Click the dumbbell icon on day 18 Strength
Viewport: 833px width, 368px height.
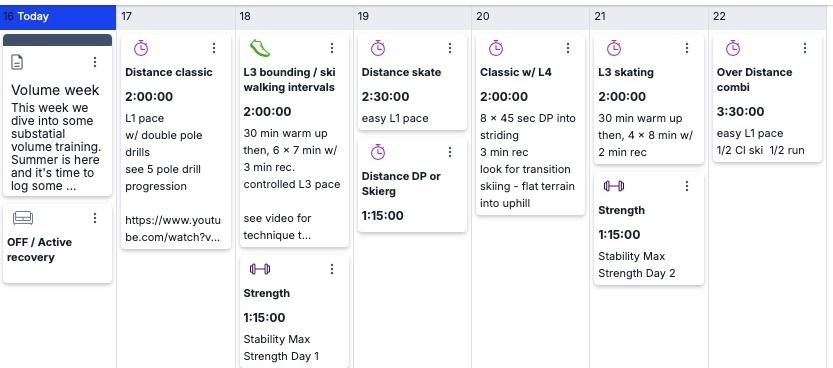260,269
